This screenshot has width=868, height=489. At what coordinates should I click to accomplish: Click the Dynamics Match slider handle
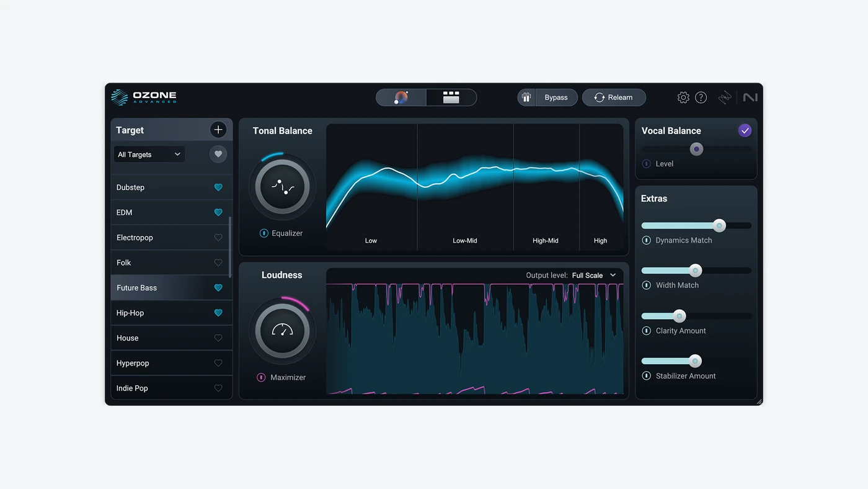(719, 225)
